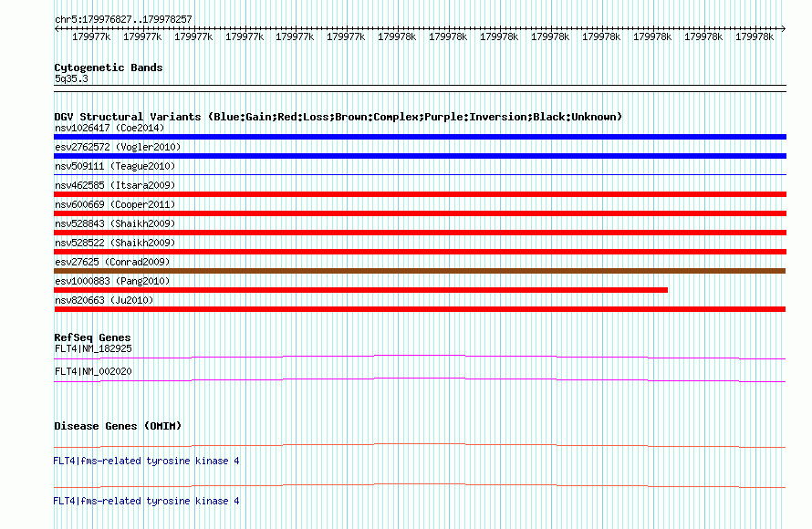Select the esv2762572 (Vogler2010) variant label

click(118, 147)
